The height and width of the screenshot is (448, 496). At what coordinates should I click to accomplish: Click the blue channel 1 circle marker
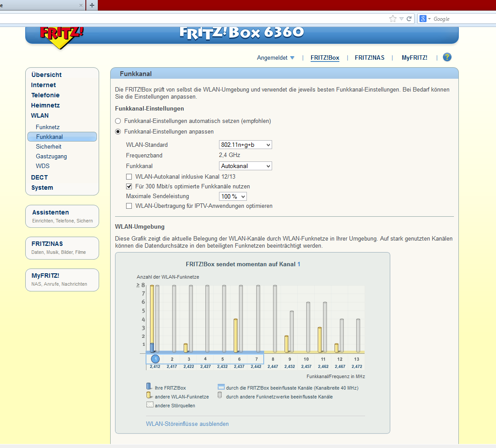pyautogui.click(x=155, y=359)
